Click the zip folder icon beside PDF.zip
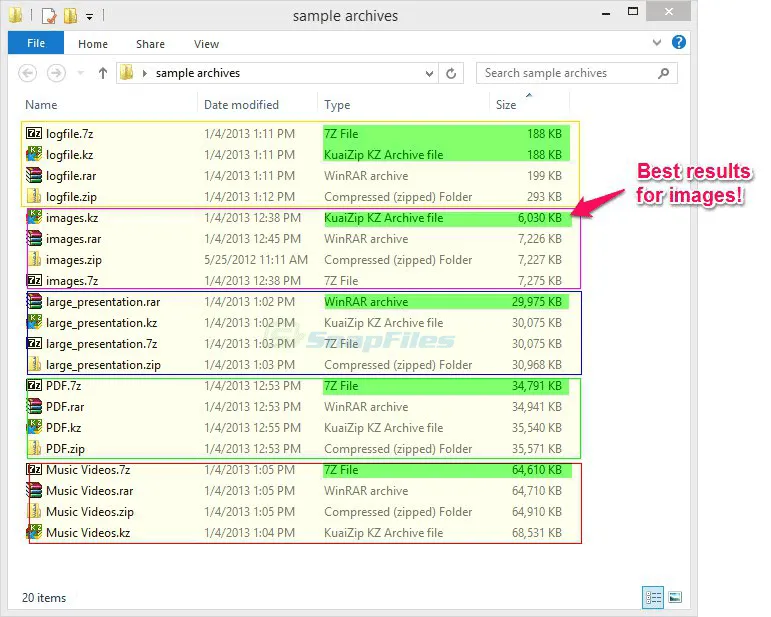This screenshot has height=617, width=771. pos(34,448)
